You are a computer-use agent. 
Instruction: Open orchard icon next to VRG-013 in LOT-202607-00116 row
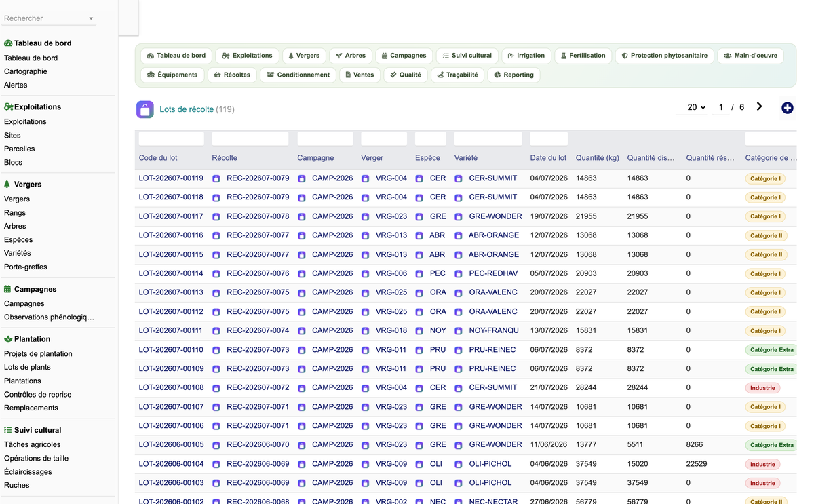tap(366, 236)
